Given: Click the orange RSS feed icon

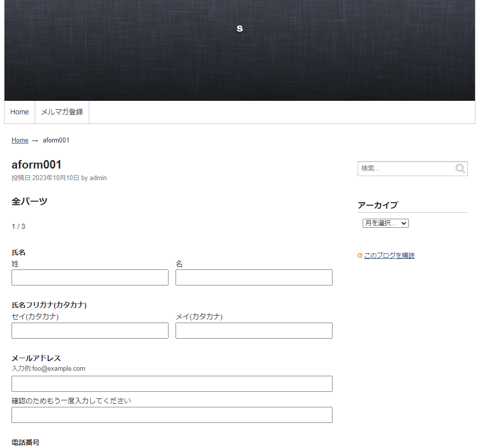Looking at the screenshot, I should click(x=360, y=256).
